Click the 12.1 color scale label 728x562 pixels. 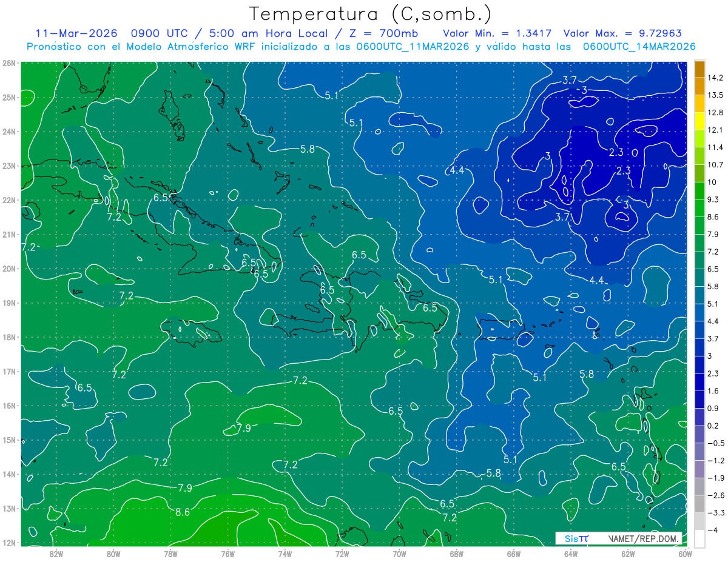coord(715,130)
